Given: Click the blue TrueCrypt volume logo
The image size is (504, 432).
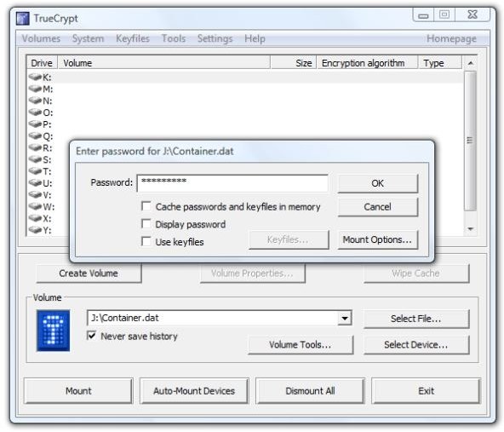Looking at the screenshot, I should (53, 331).
